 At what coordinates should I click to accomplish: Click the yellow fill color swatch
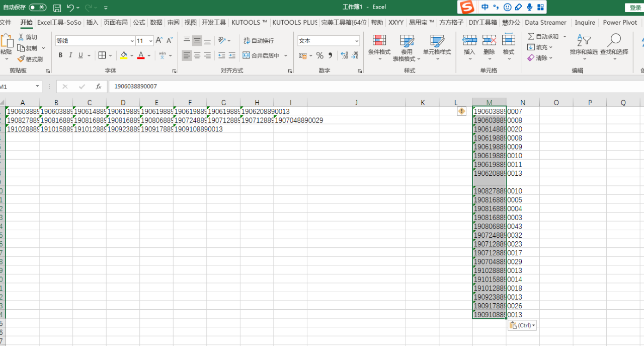pyautogui.click(x=124, y=55)
